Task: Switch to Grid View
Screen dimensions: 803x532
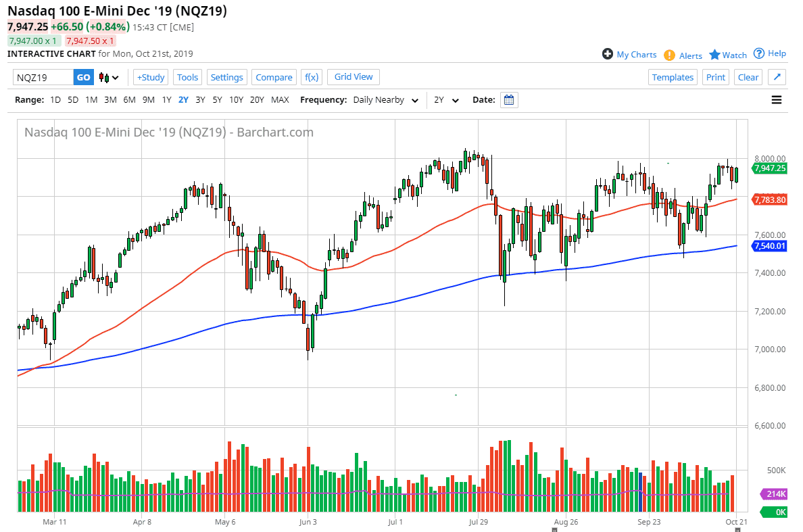Action: (353, 76)
